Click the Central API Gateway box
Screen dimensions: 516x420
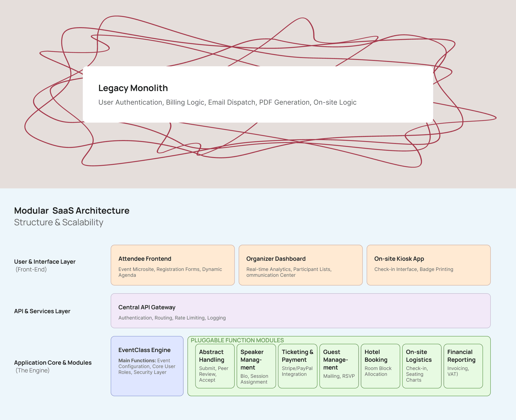pyautogui.click(x=300, y=311)
